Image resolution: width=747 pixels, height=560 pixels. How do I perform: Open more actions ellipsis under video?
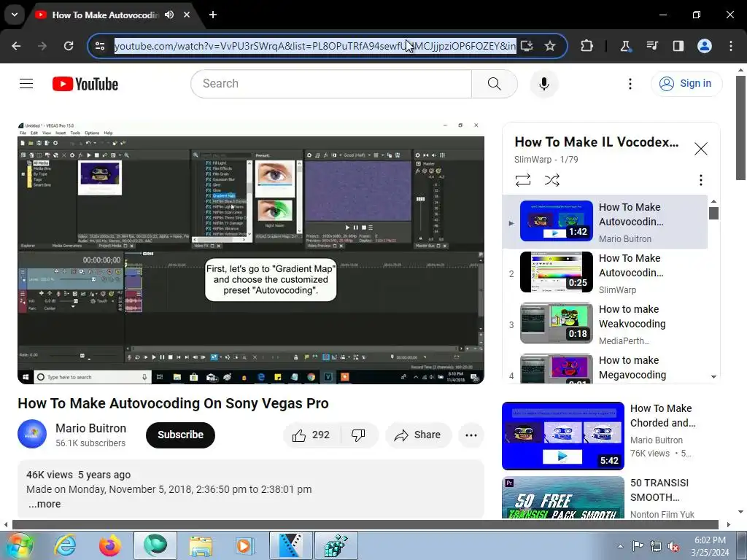pyautogui.click(x=471, y=435)
